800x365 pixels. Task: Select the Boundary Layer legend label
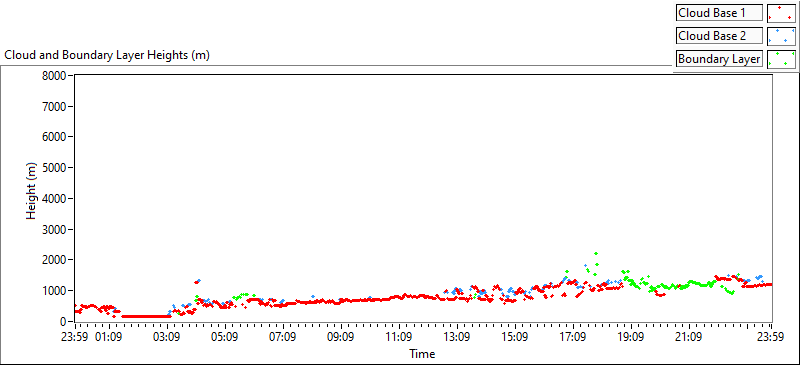tap(719, 59)
